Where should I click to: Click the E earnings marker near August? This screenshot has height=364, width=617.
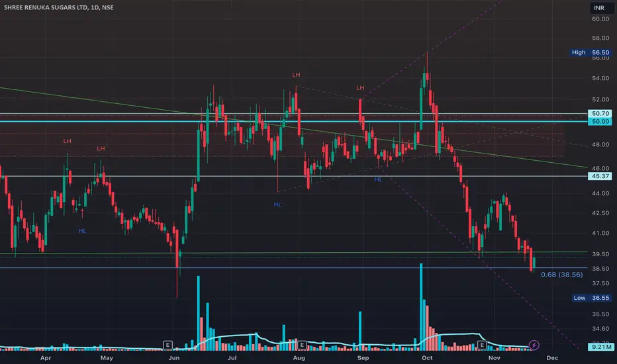tap(302, 345)
